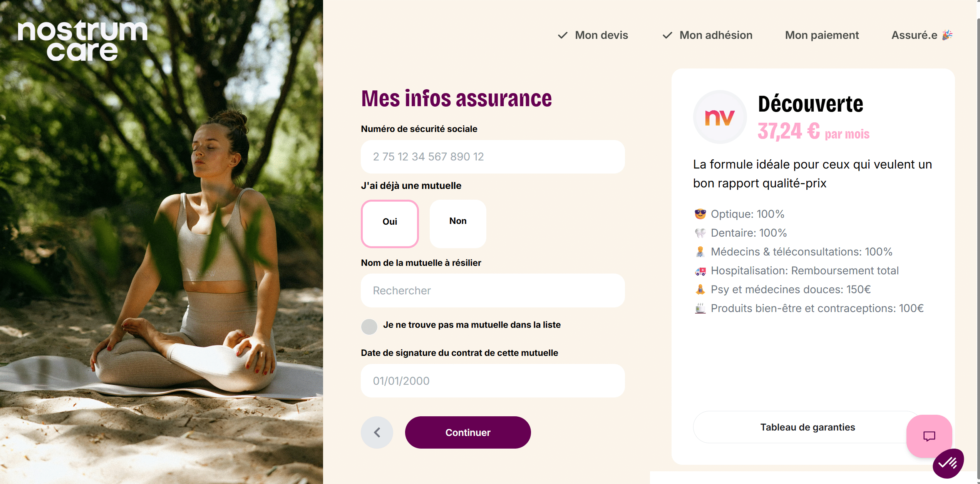Open the contract signature date field
980x484 pixels.
pyautogui.click(x=493, y=381)
